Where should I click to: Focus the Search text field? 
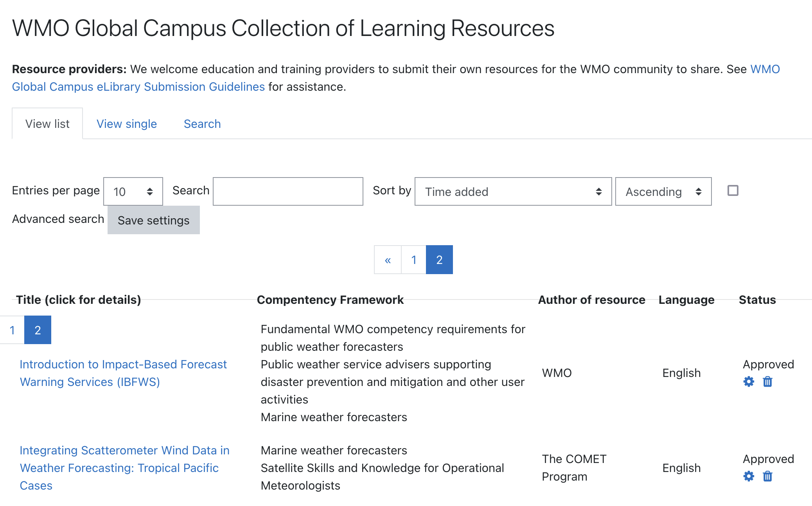pyautogui.click(x=288, y=192)
